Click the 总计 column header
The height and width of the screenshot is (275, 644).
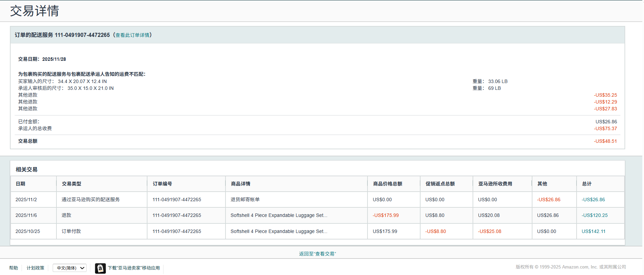[x=587, y=184]
